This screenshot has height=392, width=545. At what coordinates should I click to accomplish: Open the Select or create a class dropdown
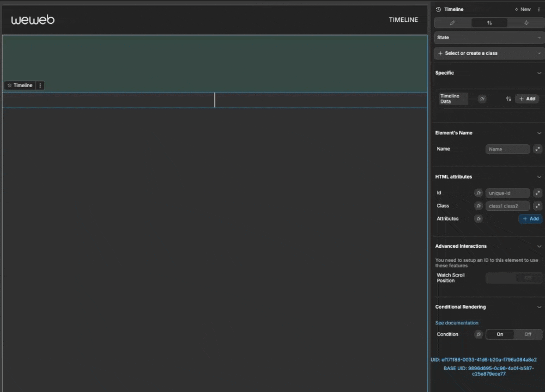pos(488,53)
